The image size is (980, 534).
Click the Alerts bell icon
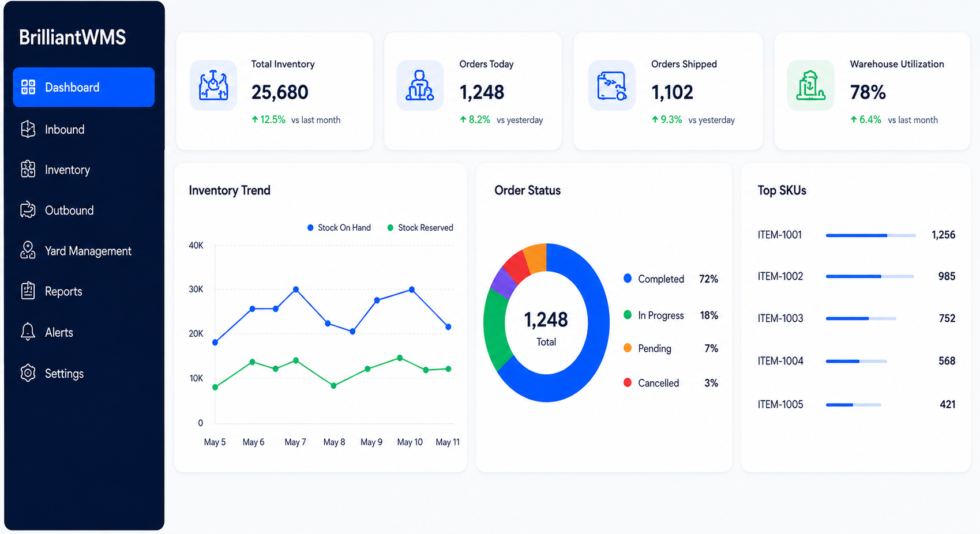[28, 332]
